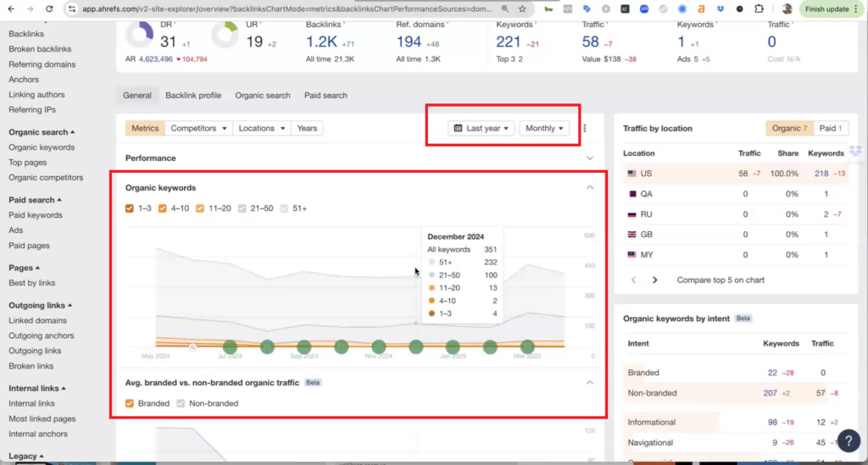
Task: Click the 221 organic Keywords value
Action: [509, 42]
